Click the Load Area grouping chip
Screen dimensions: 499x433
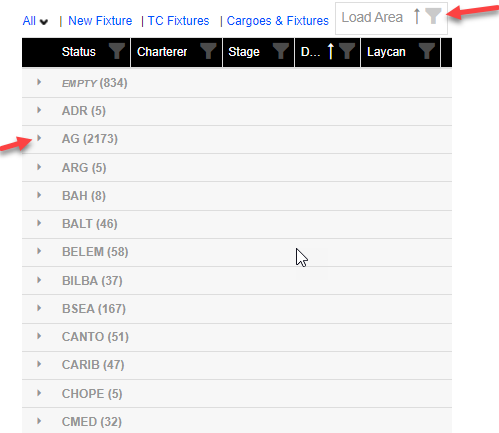click(391, 18)
